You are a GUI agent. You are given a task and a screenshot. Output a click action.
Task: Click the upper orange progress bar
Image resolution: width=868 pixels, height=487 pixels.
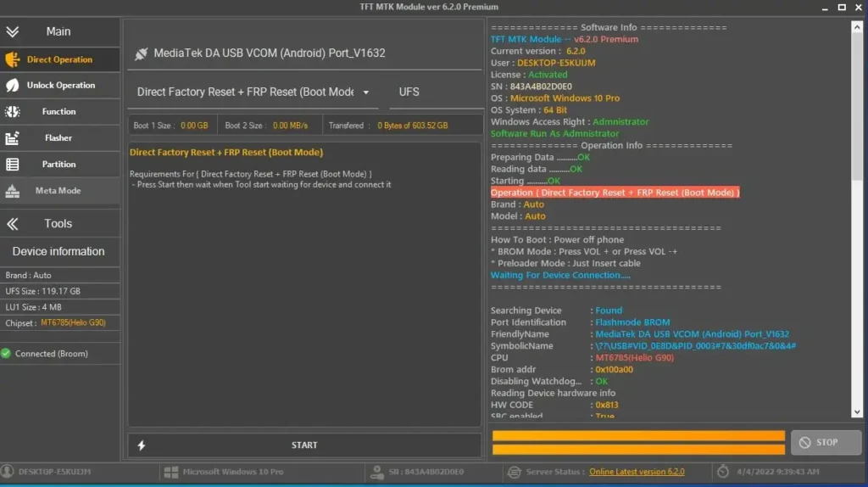tap(638, 435)
